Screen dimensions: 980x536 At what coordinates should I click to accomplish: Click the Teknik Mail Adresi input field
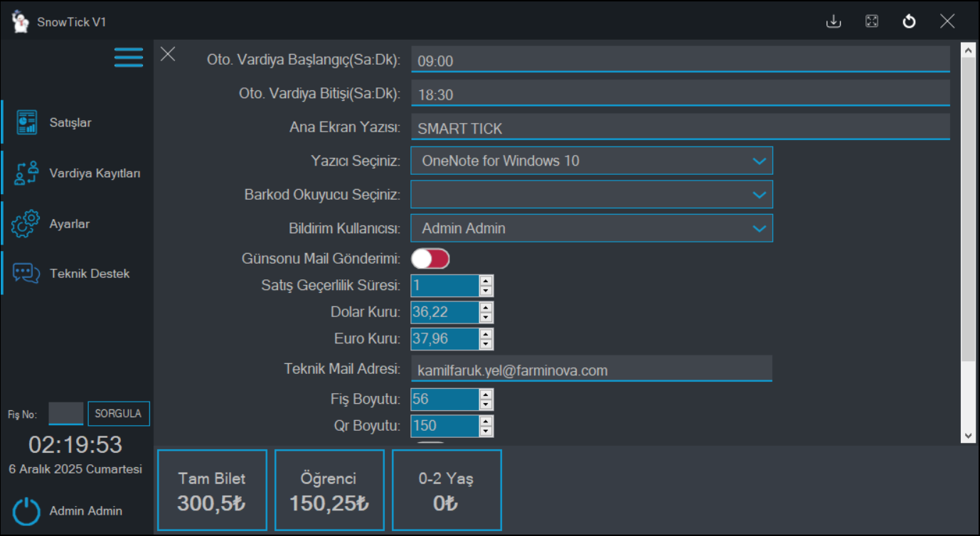tap(591, 370)
